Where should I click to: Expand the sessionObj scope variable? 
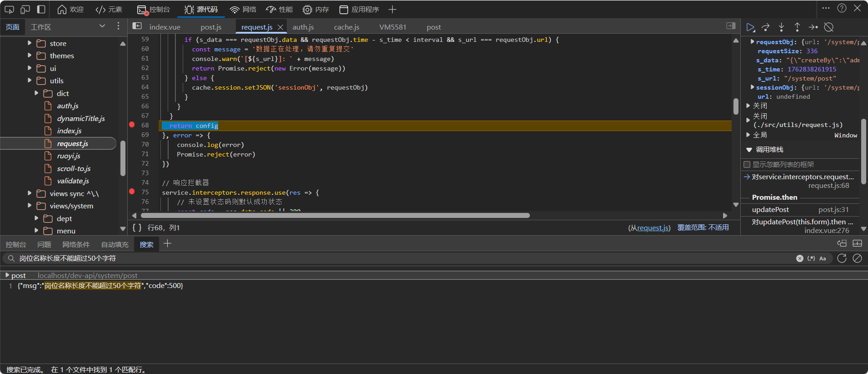point(753,87)
